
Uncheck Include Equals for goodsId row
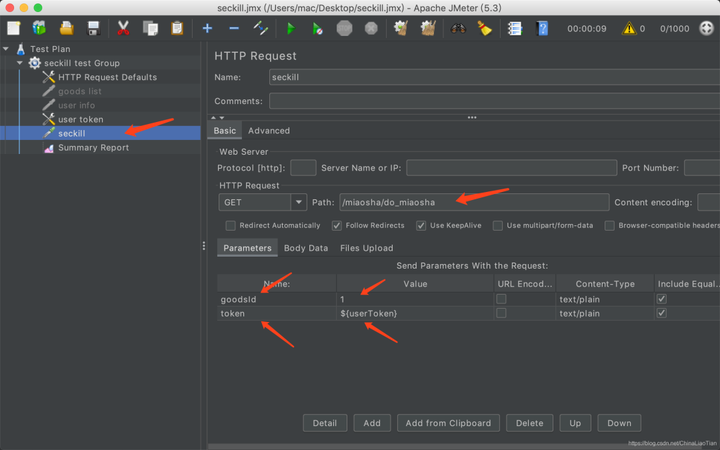[662, 299]
